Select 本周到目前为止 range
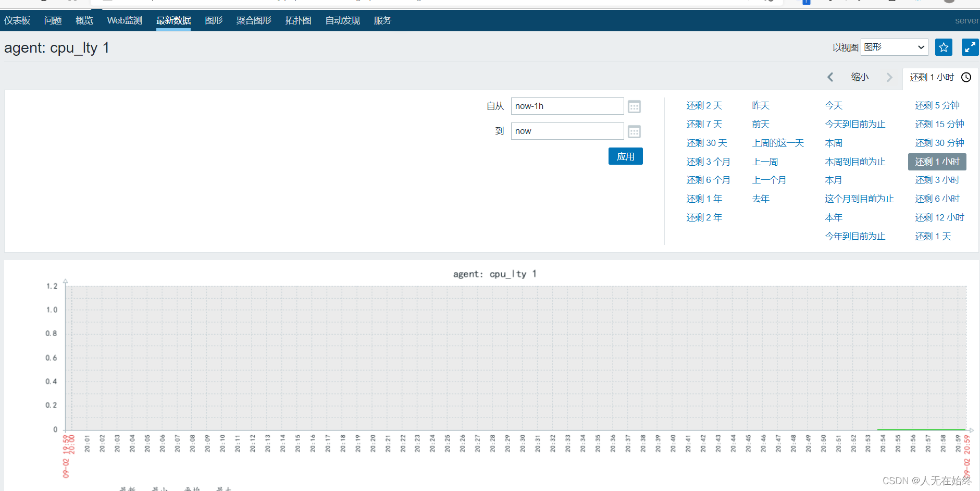The image size is (980, 491). 855,162
